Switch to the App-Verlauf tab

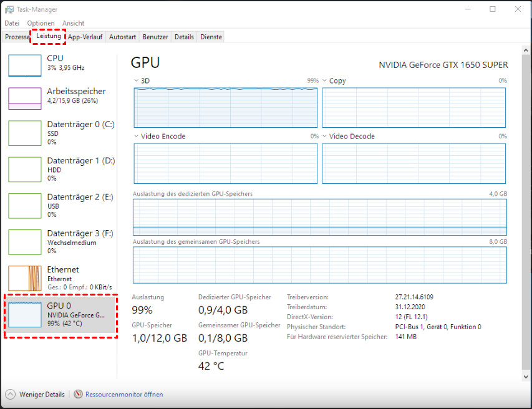[x=85, y=37]
